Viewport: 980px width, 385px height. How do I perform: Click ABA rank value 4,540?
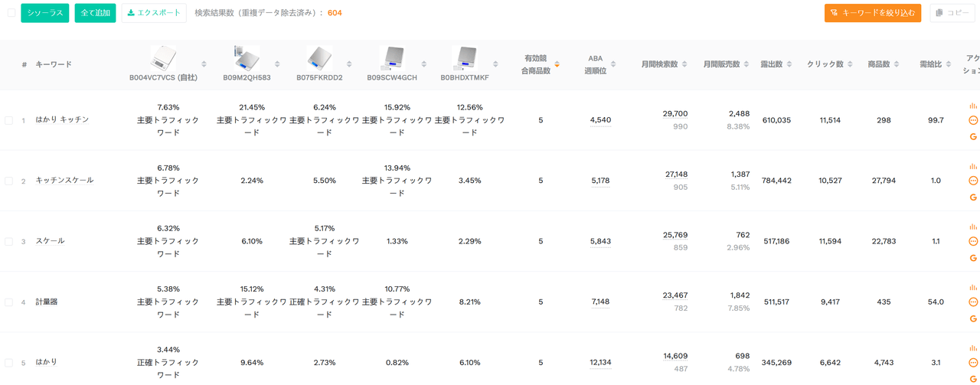pos(600,120)
